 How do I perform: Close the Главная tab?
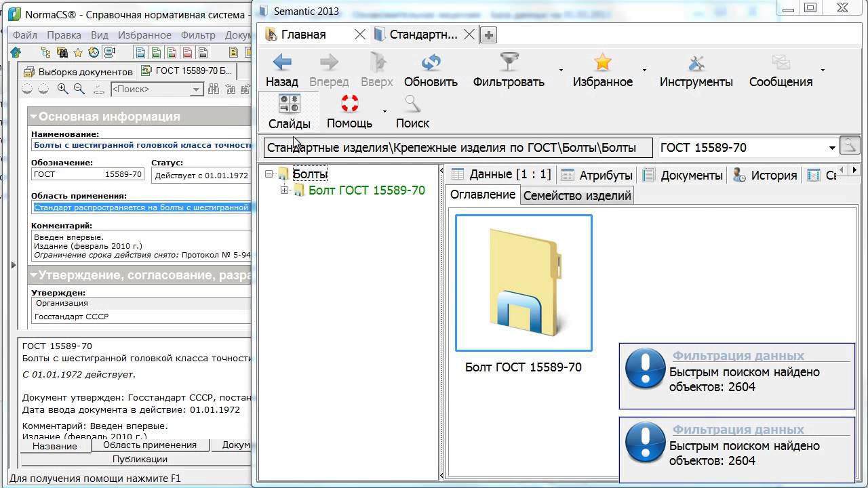(360, 35)
